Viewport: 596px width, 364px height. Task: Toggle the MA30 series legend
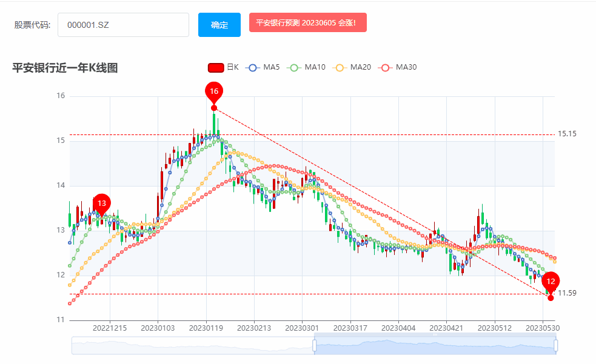[397, 68]
